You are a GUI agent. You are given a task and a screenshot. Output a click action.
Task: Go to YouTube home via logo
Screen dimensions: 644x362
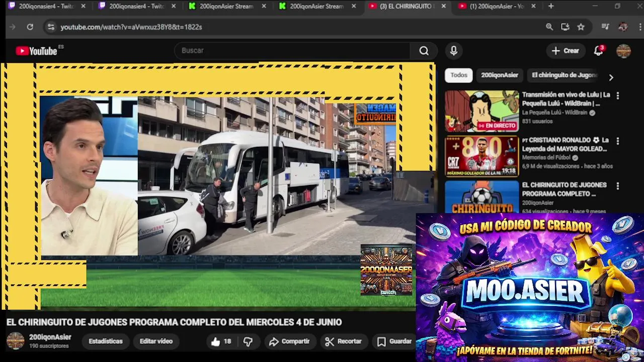[x=36, y=51]
